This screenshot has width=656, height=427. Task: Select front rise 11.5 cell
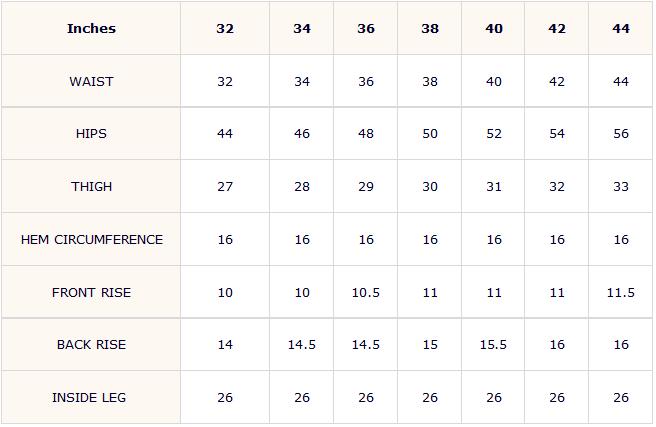[x=620, y=292]
